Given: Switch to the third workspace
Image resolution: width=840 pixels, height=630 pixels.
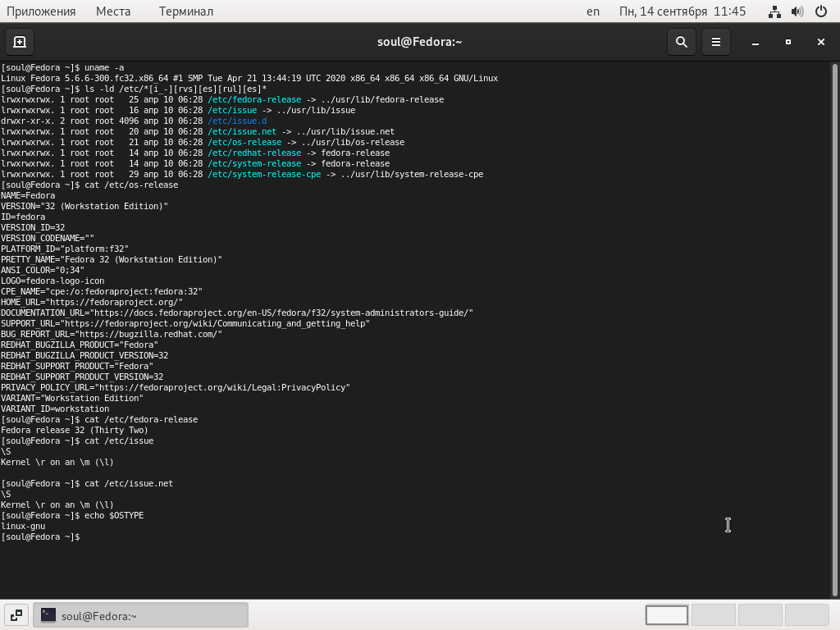Looking at the screenshot, I should [760, 615].
